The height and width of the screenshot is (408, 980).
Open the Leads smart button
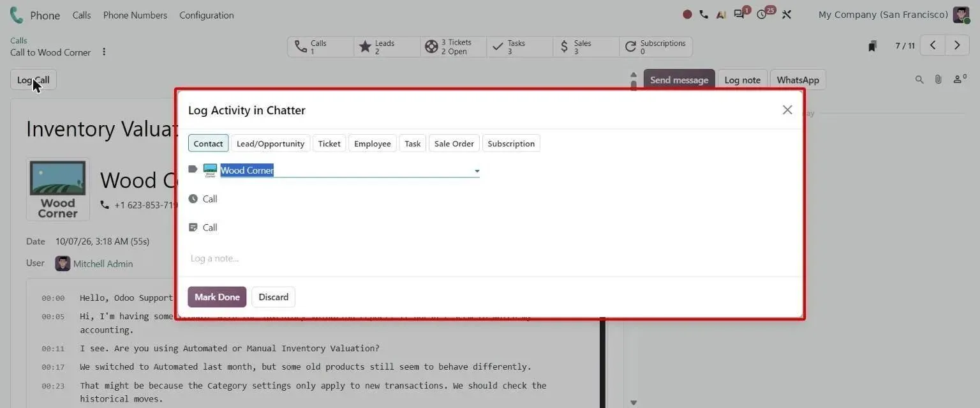(387, 47)
